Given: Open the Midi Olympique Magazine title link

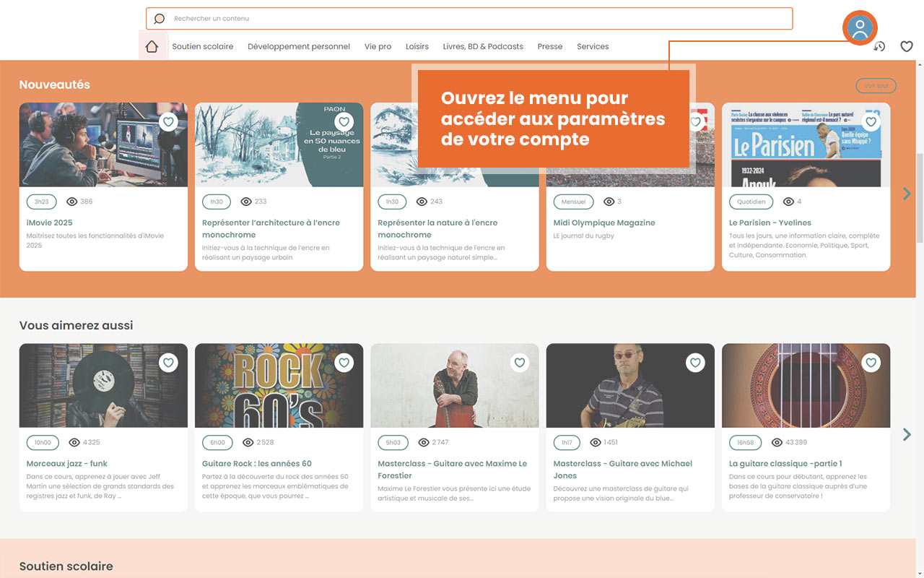Looking at the screenshot, I should [604, 223].
